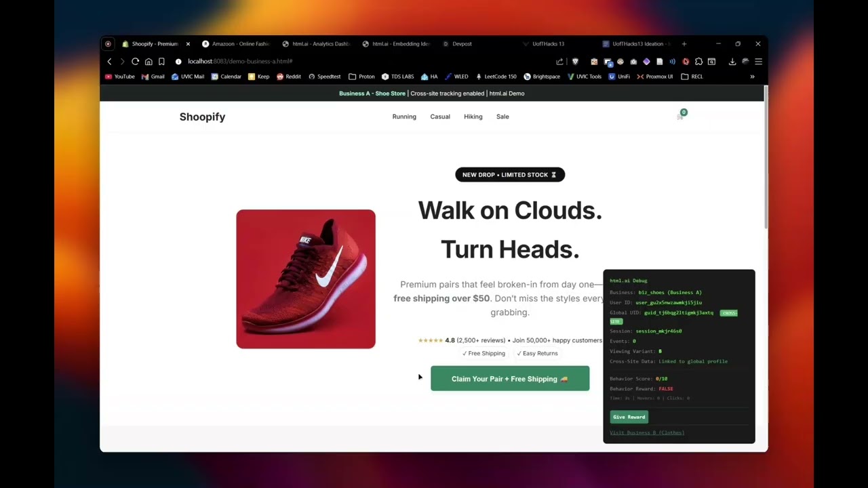Click NEW DROP • LIMITED STOCK badge

click(x=510, y=175)
